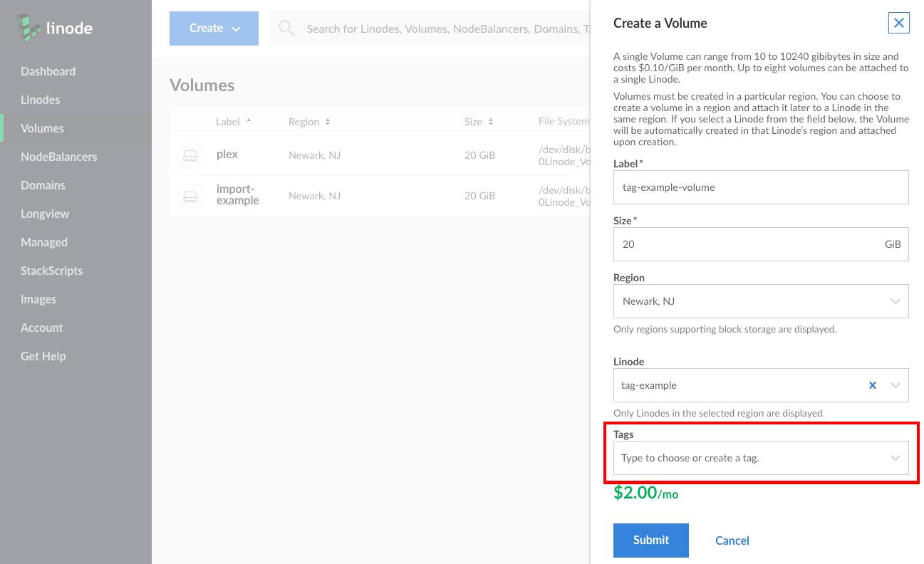Toggle the Size column sort order

coord(490,121)
